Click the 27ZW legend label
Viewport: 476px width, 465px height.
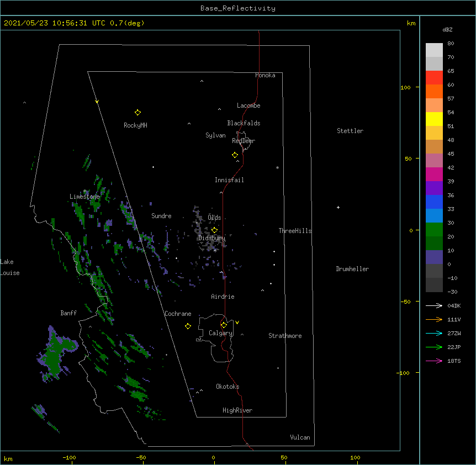[454, 333]
